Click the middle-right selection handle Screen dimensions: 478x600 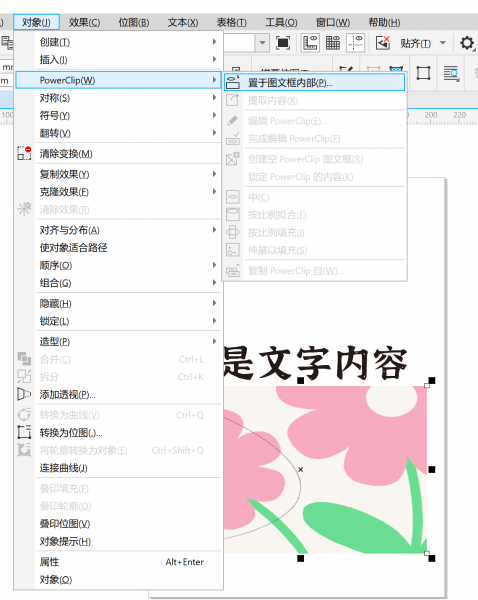tap(432, 470)
